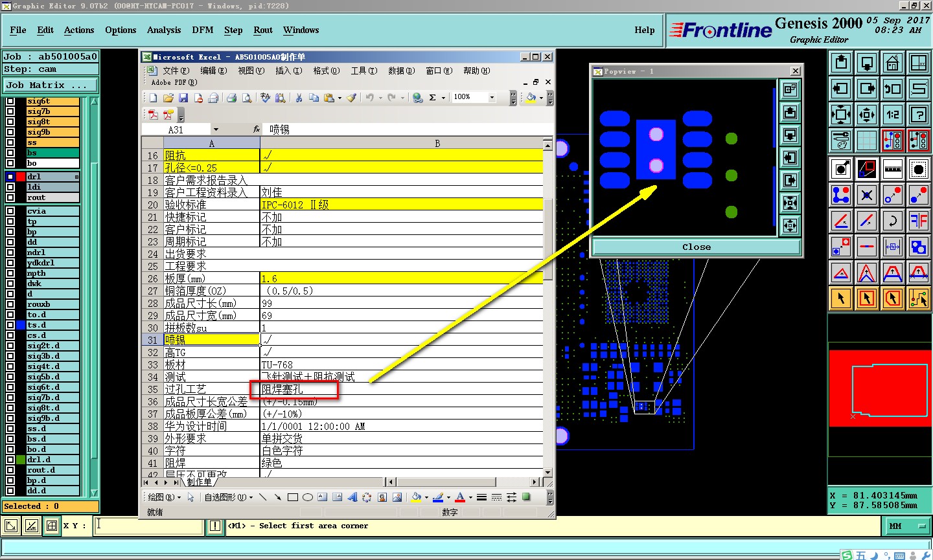Click the Excel formula bar containing 喷锡
The height and width of the screenshot is (560, 933).
[408, 129]
